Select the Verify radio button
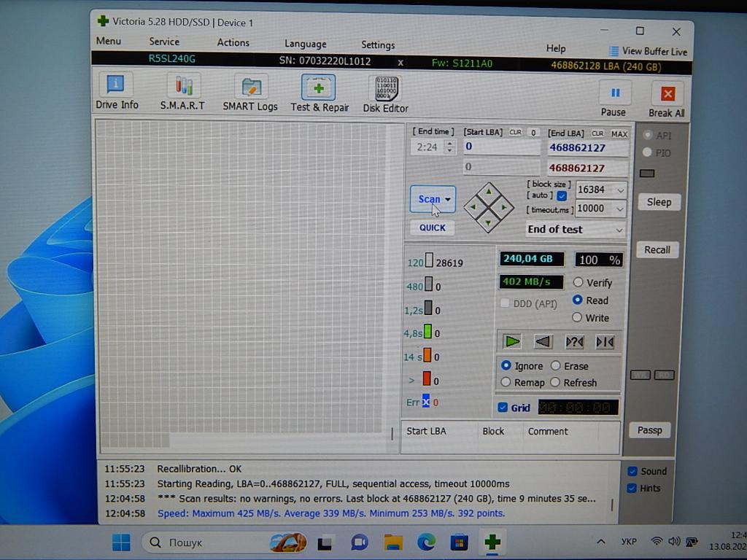 pyautogui.click(x=578, y=282)
